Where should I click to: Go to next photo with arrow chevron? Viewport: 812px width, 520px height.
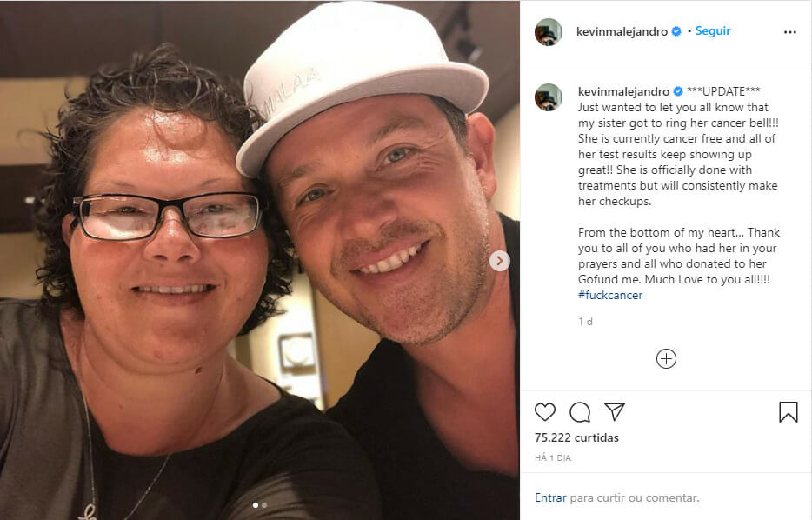coord(500,261)
